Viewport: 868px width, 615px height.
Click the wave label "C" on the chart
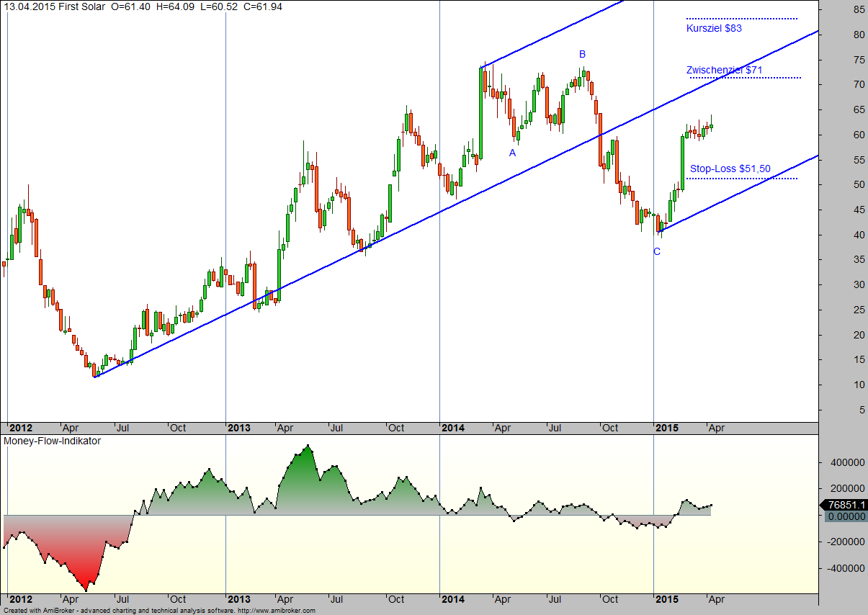click(656, 251)
